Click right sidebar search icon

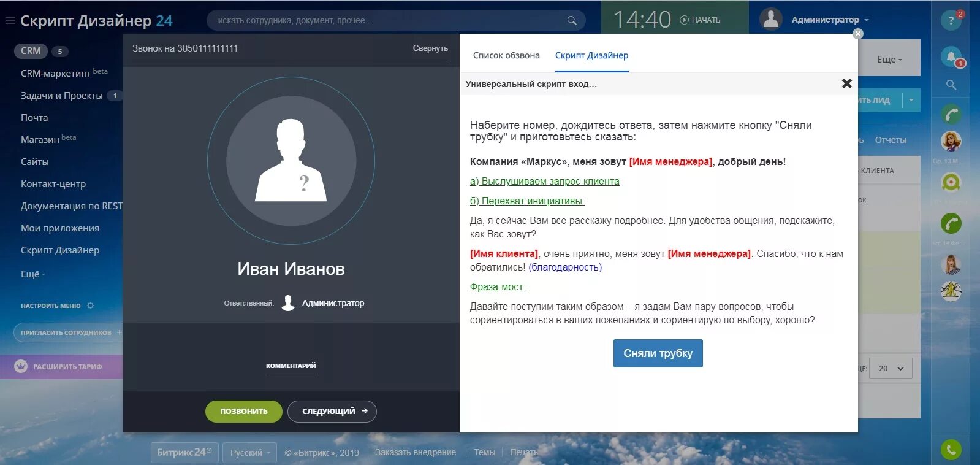pos(951,85)
